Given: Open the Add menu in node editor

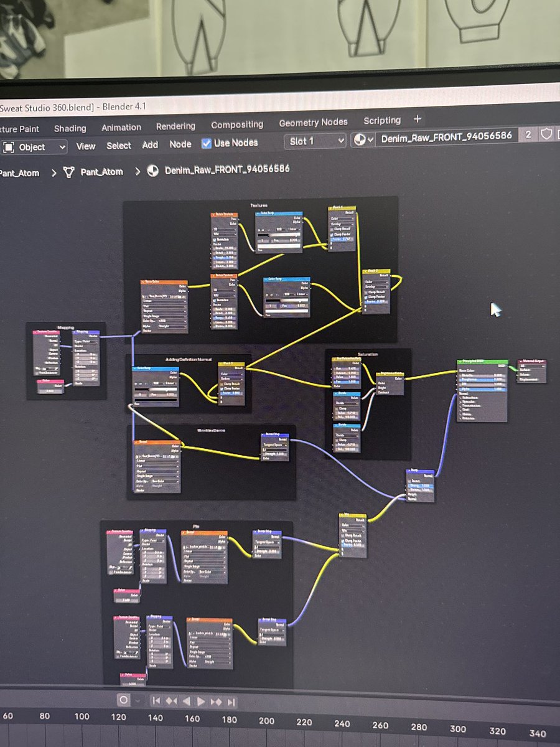Looking at the screenshot, I should point(150,145).
